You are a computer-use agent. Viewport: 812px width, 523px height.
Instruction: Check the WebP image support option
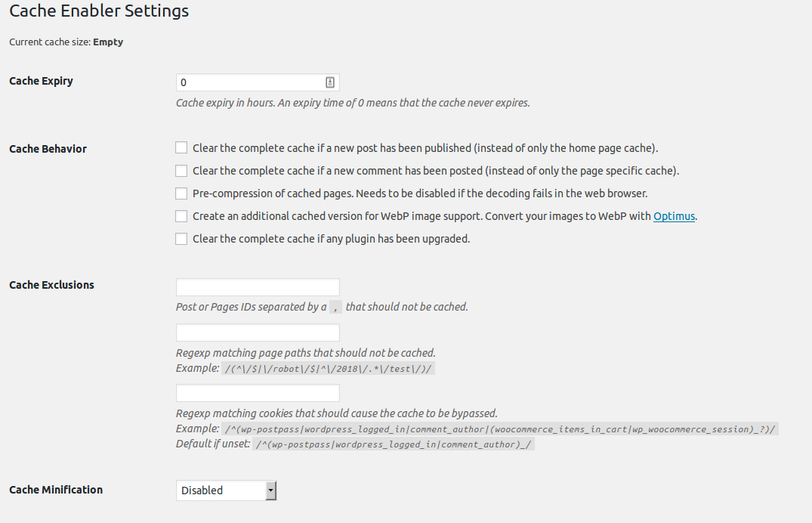click(181, 216)
